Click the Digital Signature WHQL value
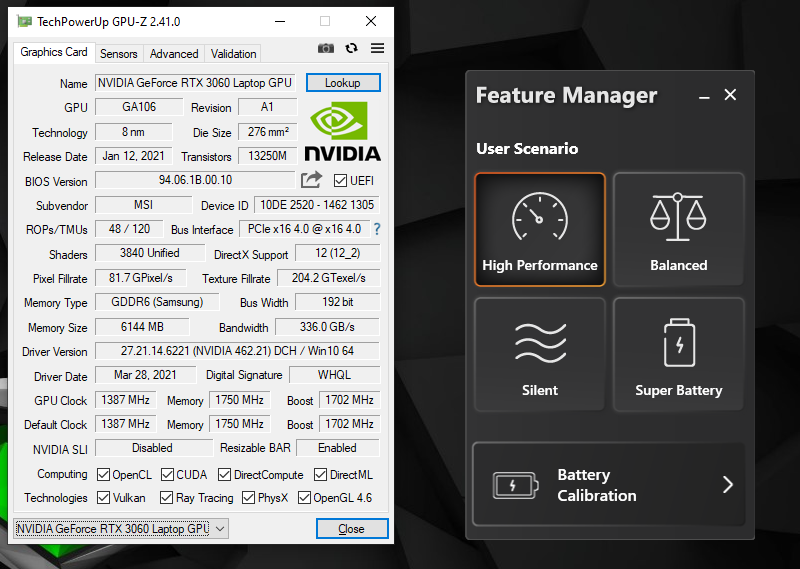 tap(334, 375)
